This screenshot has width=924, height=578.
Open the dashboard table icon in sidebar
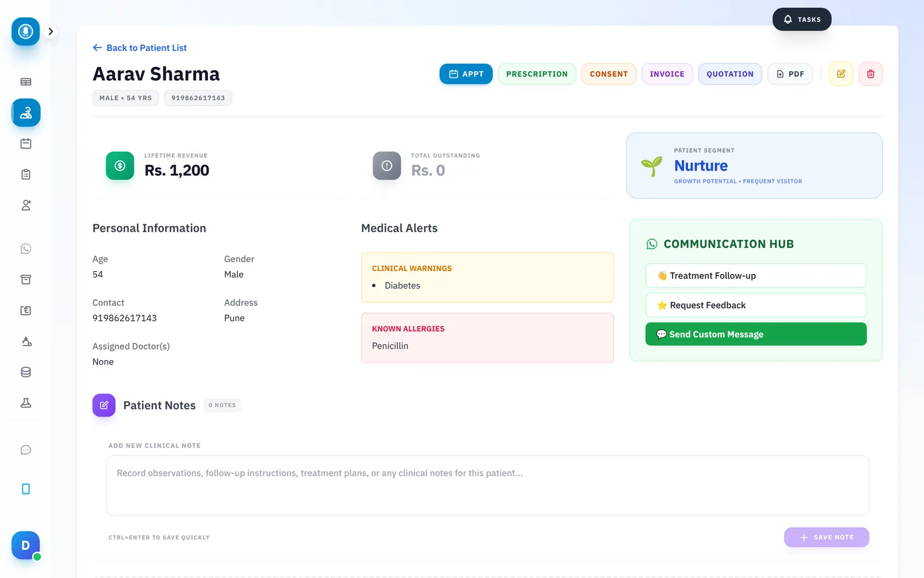pyautogui.click(x=26, y=82)
